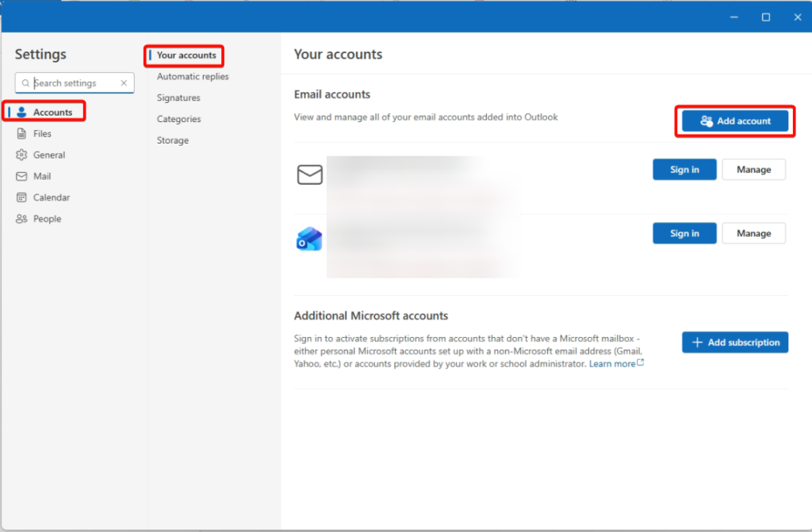Go to the Signatures section
Screen dimensions: 812x532
pyautogui.click(x=178, y=98)
